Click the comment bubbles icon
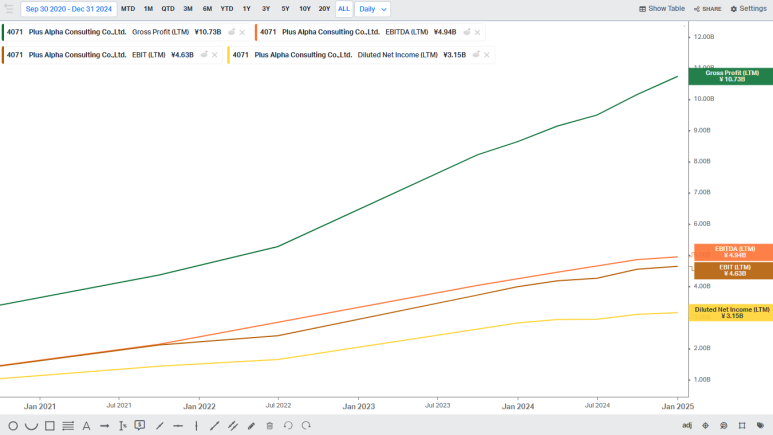 [x=724, y=425]
